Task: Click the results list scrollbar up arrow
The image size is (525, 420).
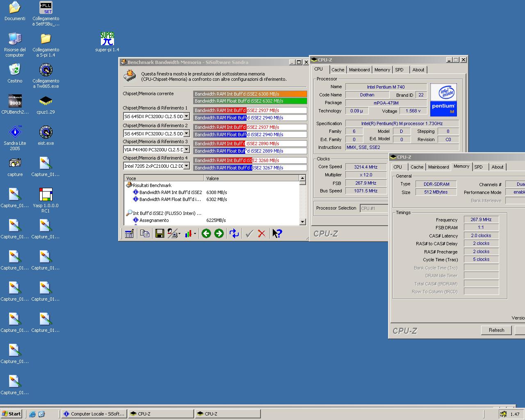Action: point(303,178)
